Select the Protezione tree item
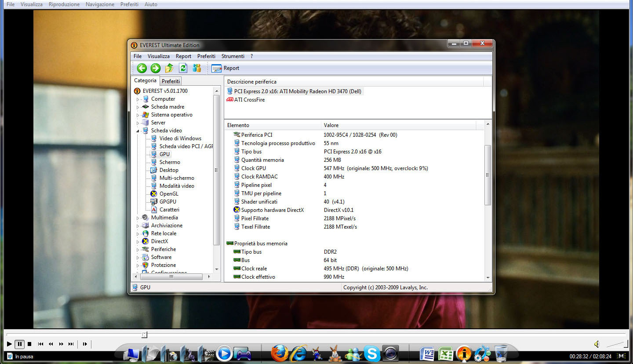This screenshot has height=364, width=633. pos(164,265)
